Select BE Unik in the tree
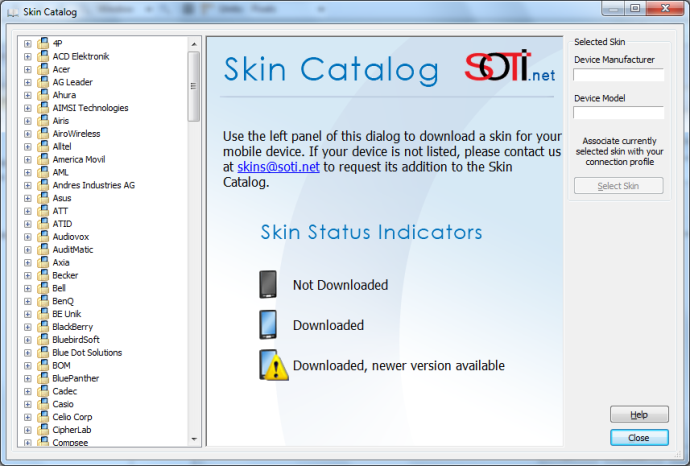 [66, 314]
